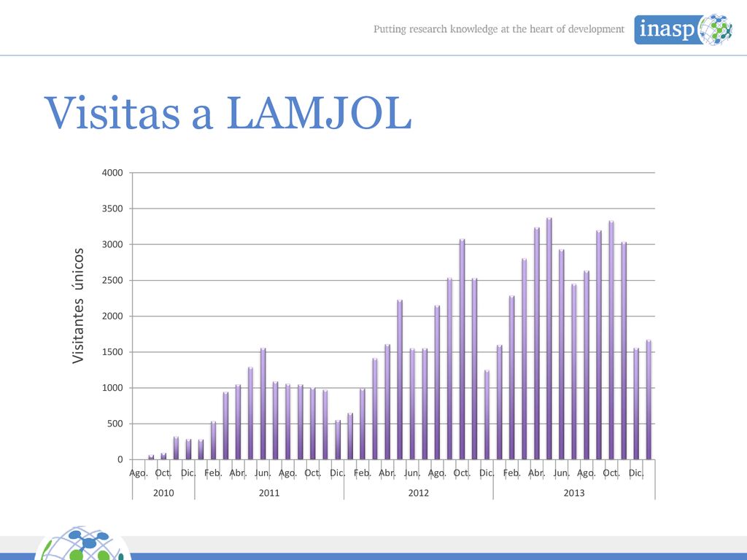This screenshot has height=560, width=747.
Task: Select the '2011' year label
Action: [269, 493]
